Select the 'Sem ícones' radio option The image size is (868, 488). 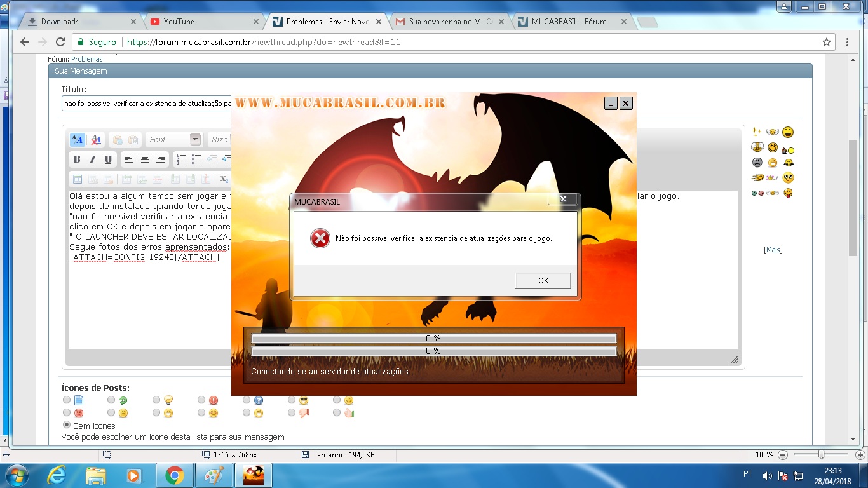[67, 425]
